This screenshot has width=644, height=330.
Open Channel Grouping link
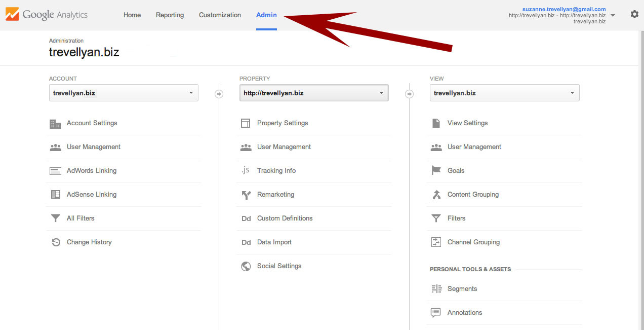point(474,242)
